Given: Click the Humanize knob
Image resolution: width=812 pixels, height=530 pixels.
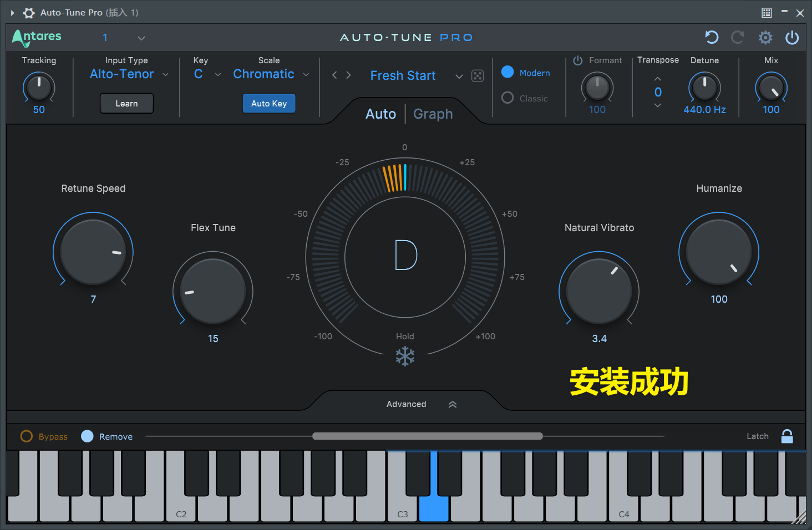Looking at the screenshot, I should pyautogui.click(x=719, y=252).
